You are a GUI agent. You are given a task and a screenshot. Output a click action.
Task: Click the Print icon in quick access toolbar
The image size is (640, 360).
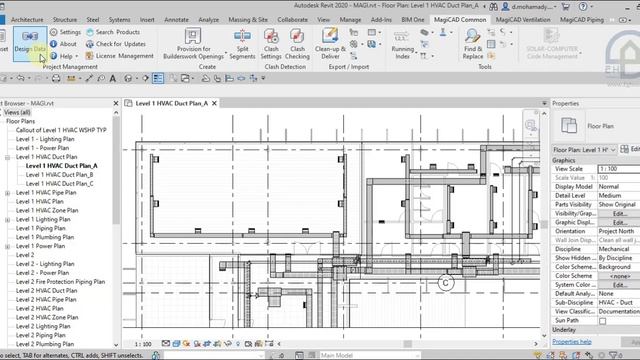[56, 78]
